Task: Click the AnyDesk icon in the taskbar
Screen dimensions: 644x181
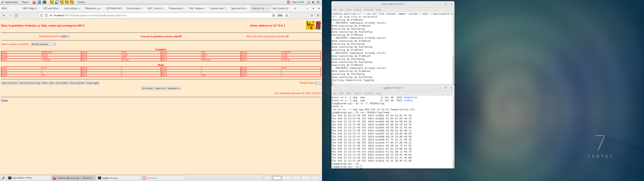Action: click(145, 178)
